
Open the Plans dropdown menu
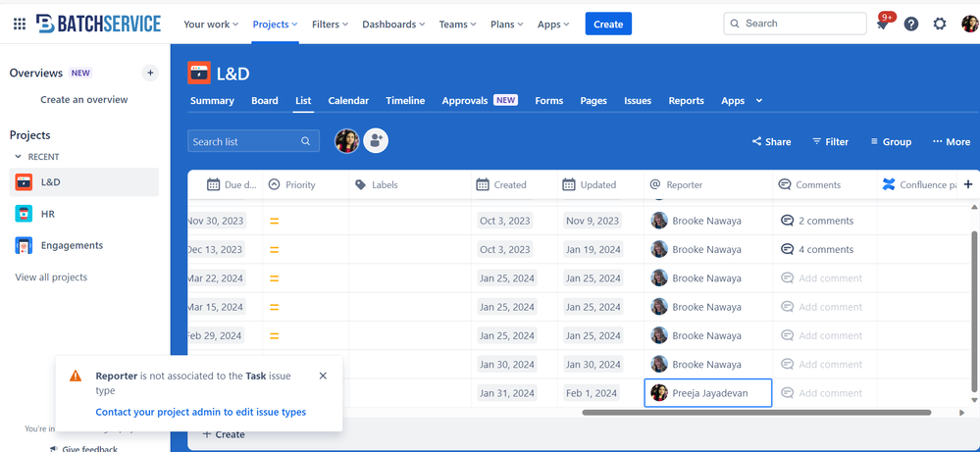point(507,25)
